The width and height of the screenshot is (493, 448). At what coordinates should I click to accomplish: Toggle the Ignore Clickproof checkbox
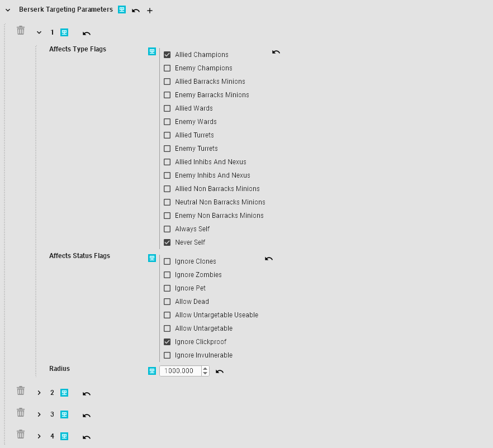pyautogui.click(x=167, y=342)
